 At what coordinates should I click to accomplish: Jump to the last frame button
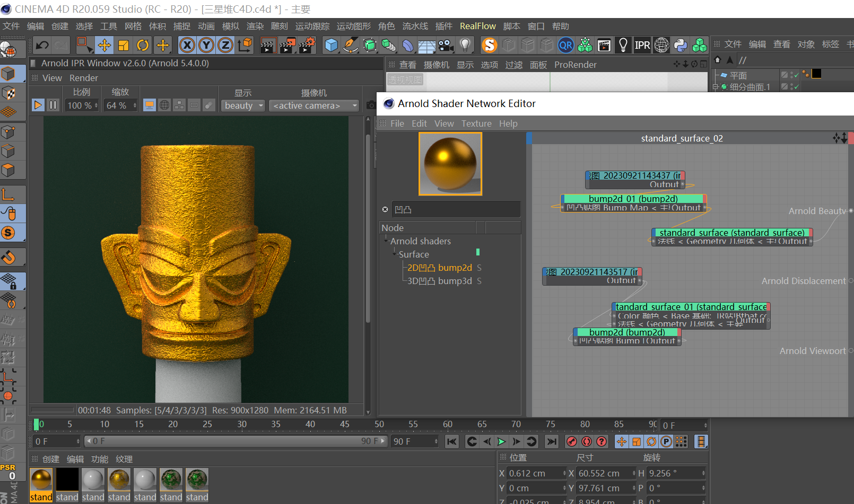[552, 441]
